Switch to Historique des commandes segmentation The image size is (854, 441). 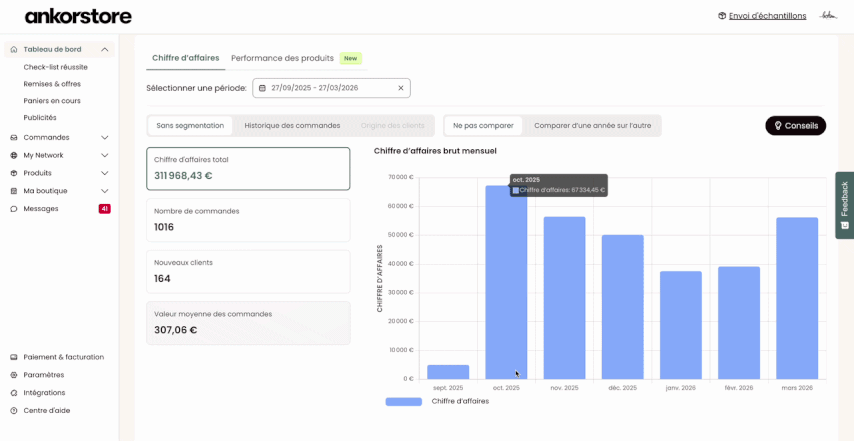(x=292, y=126)
